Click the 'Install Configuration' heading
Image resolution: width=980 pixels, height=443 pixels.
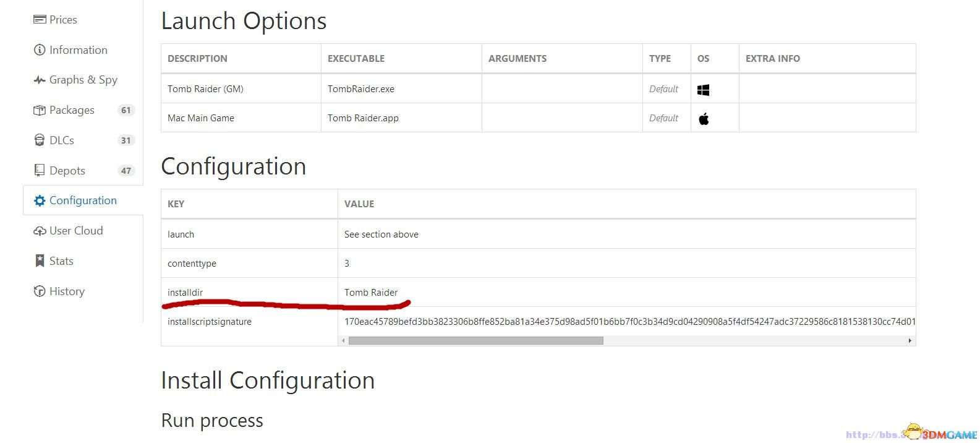coord(268,381)
